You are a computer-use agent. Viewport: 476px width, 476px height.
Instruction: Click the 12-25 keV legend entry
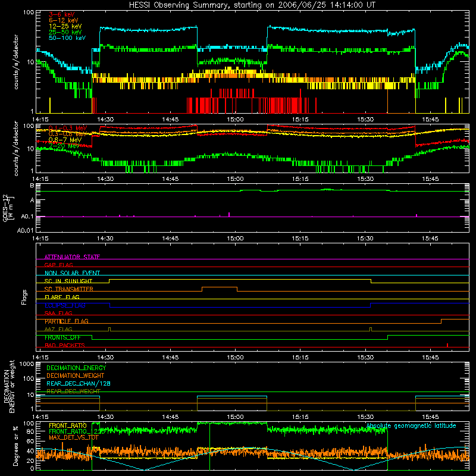65,26
